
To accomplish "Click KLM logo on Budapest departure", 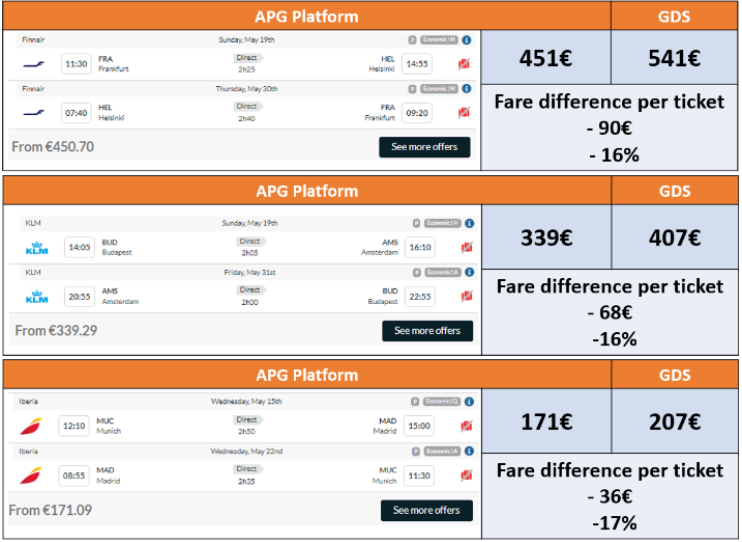I will [37, 248].
